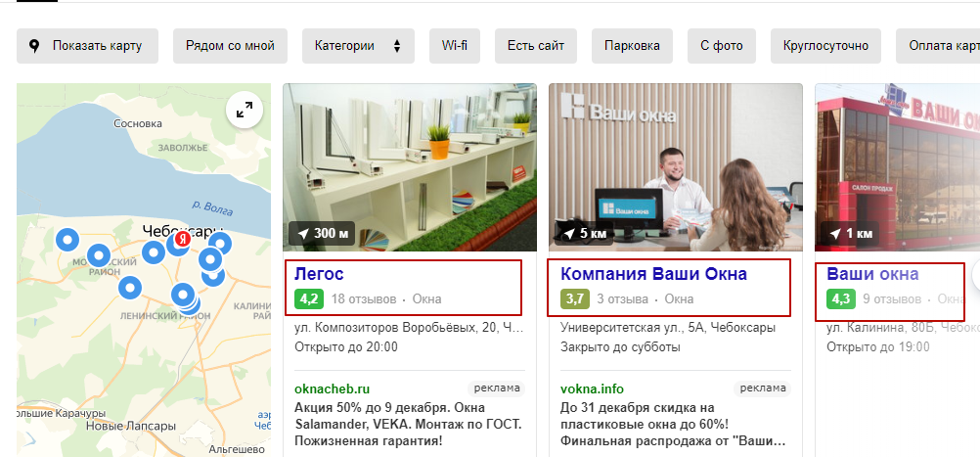The image size is (980, 457).
Task: Open the Акция 50% до 9 декабря ad
Action: click(408, 424)
